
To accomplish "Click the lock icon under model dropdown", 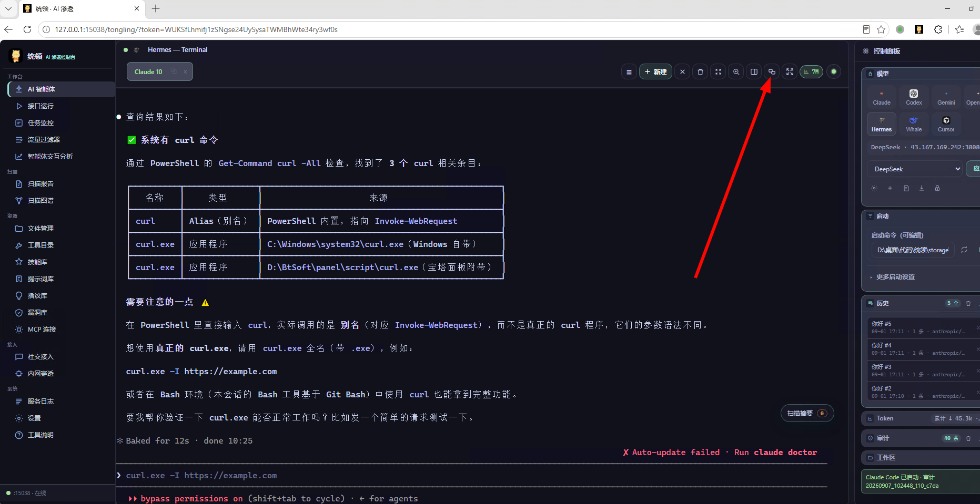I will [x=937, y=188].
